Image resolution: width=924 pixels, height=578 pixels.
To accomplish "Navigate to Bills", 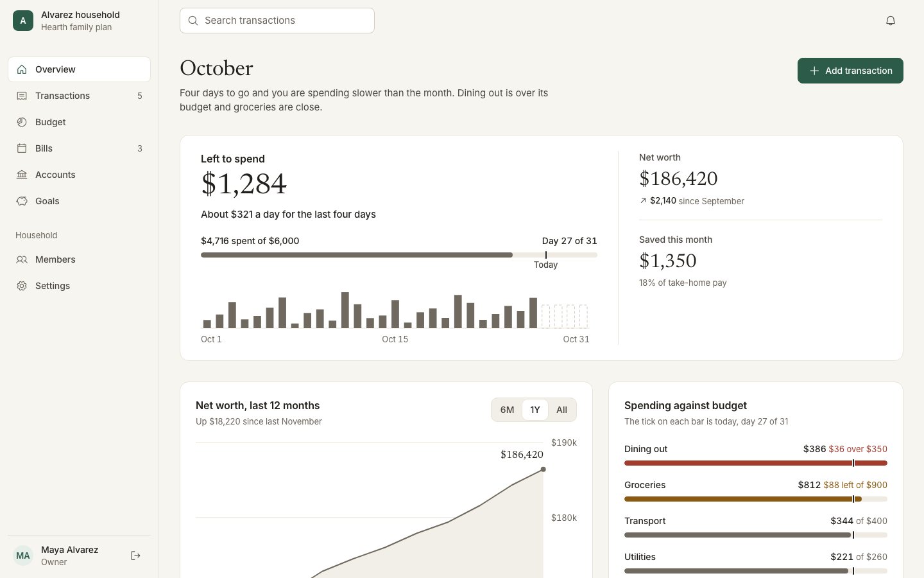I will (79, 148).
